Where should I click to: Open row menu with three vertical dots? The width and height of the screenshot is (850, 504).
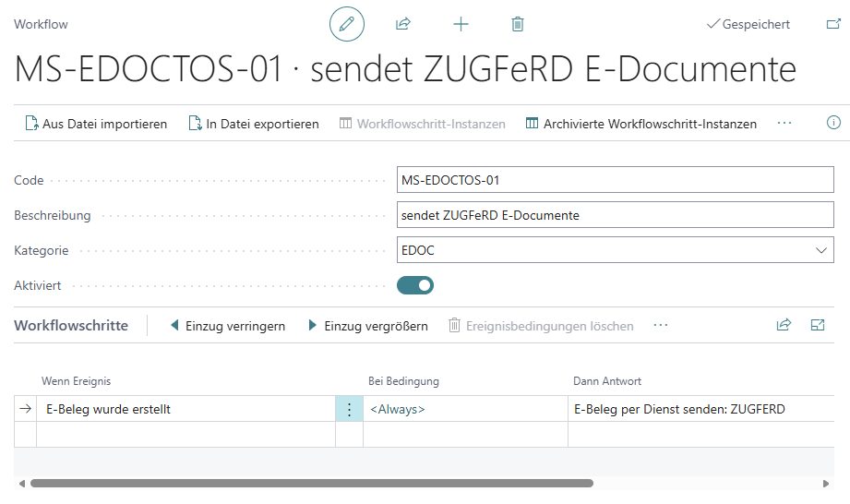(x=349, y=409)
